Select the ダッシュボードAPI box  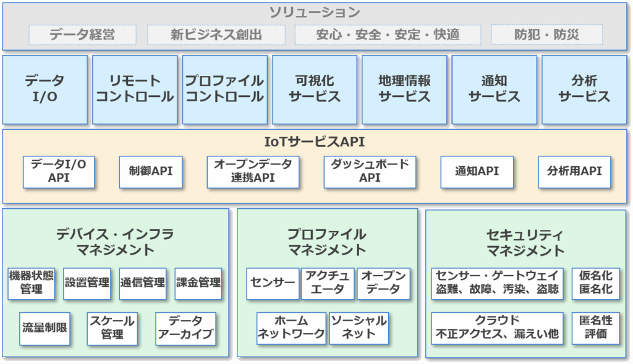click(370, 171)
